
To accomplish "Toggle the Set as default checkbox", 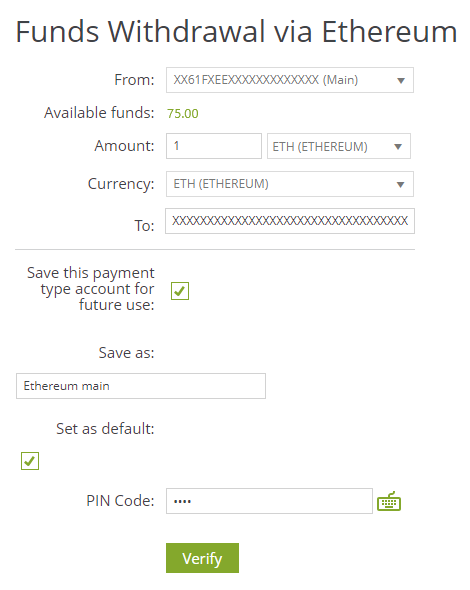I will pos(30,461).
